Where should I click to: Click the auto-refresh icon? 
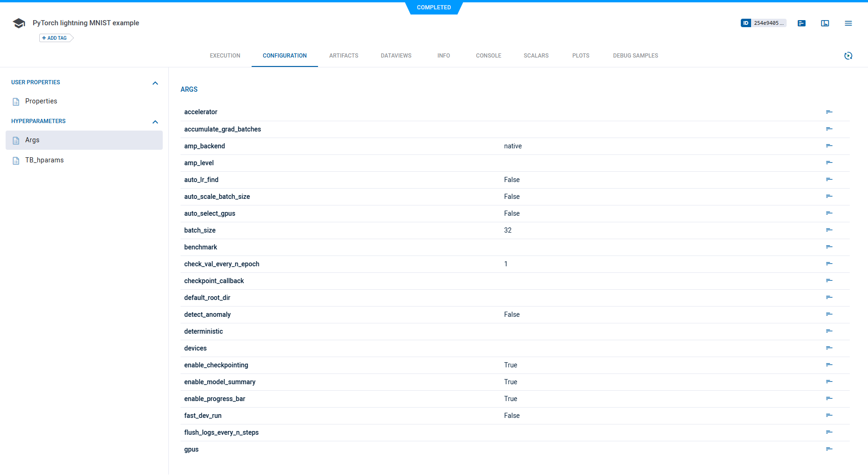(x=848, y=56)
